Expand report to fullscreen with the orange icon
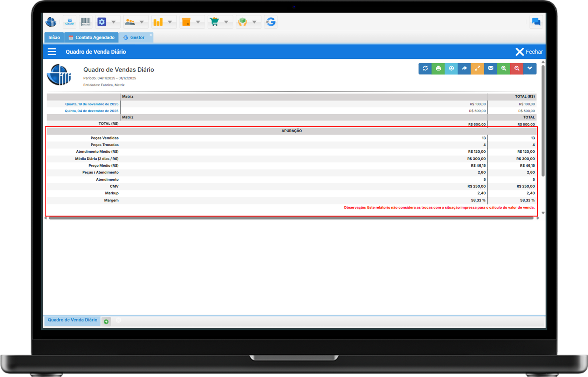Image resolution: width=588 pixels, height=377 pixels. click(x=477, y=68)
